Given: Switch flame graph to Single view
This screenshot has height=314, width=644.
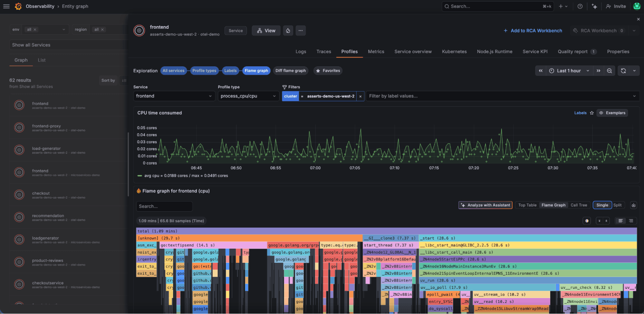Looking at the screenshot, I should pos(602,205).
